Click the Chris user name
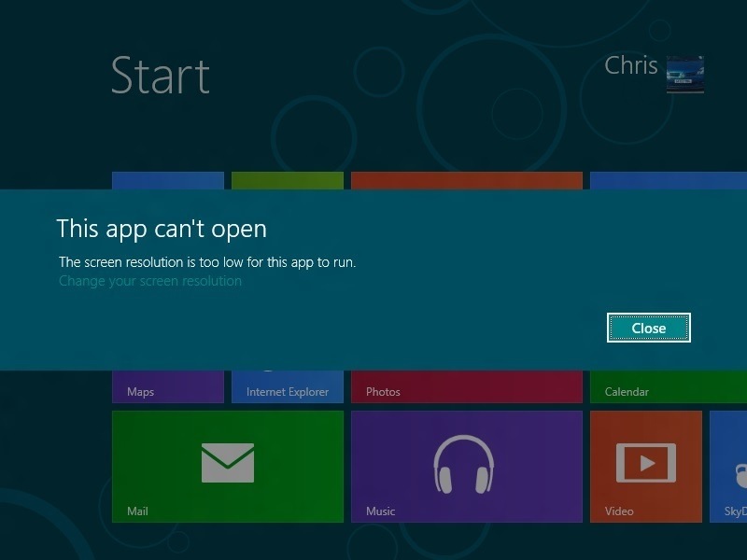The image size is (747, 560). coord(631,65)
